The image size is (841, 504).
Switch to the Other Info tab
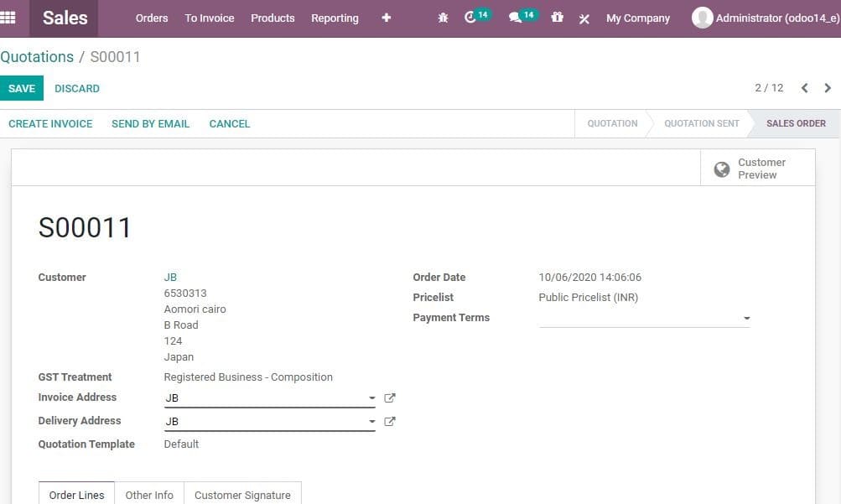(149, 495)
